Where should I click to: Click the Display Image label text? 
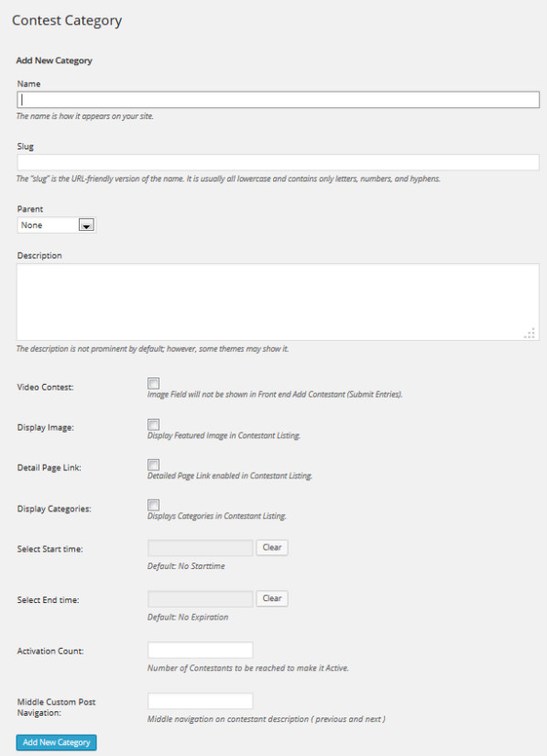(x=45, y=428)
